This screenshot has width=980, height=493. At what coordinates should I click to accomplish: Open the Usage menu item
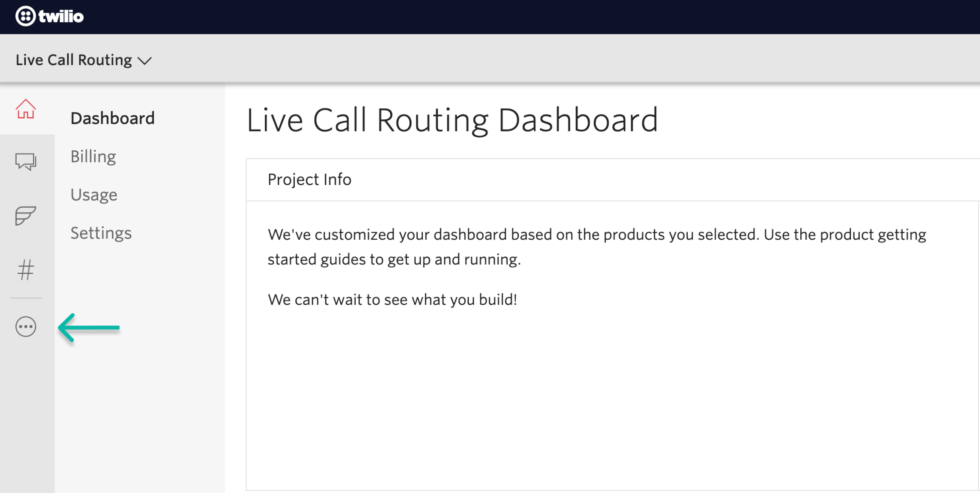pyautogui.click(x=94, y=195)
